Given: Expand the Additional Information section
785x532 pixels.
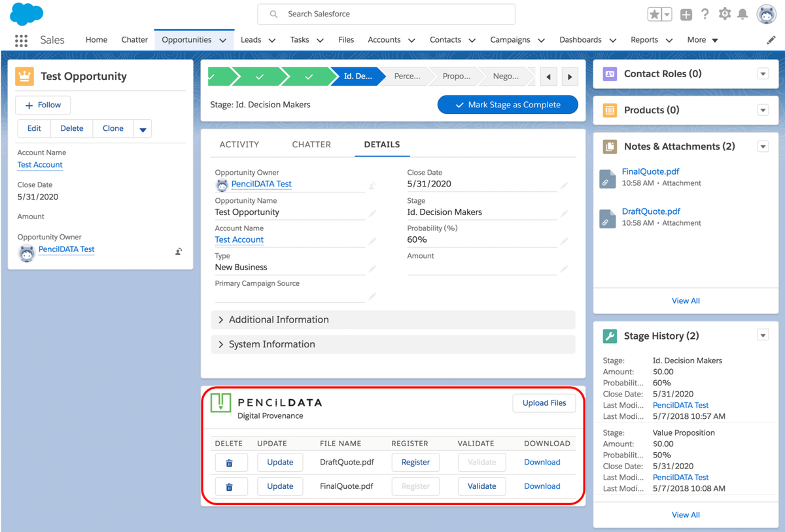Looking at the screenshot, I should pyautogui.click(x=393, y=319).
